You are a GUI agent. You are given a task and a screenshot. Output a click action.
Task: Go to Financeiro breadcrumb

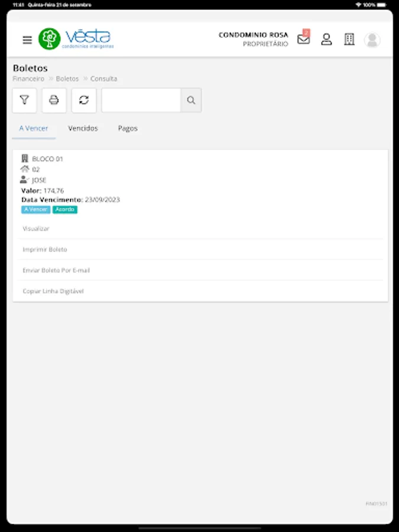(x=28, y=79)
